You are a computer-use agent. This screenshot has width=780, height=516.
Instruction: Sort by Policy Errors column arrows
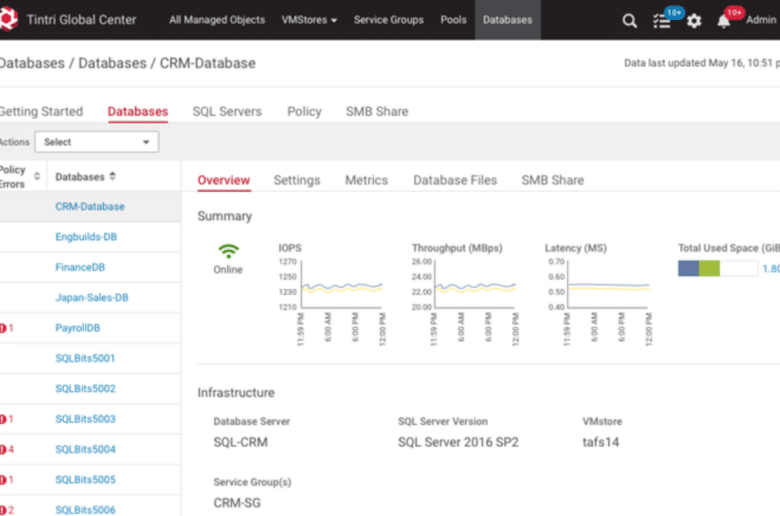click(x=37, y=176)
